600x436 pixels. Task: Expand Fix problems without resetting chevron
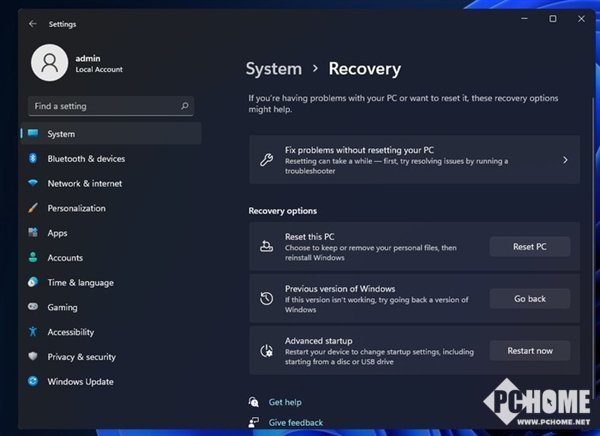tap(565, 160)
